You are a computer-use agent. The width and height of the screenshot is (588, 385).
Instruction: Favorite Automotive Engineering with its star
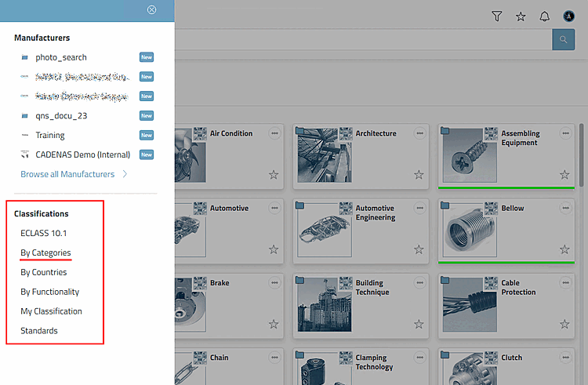coord(419,249)
